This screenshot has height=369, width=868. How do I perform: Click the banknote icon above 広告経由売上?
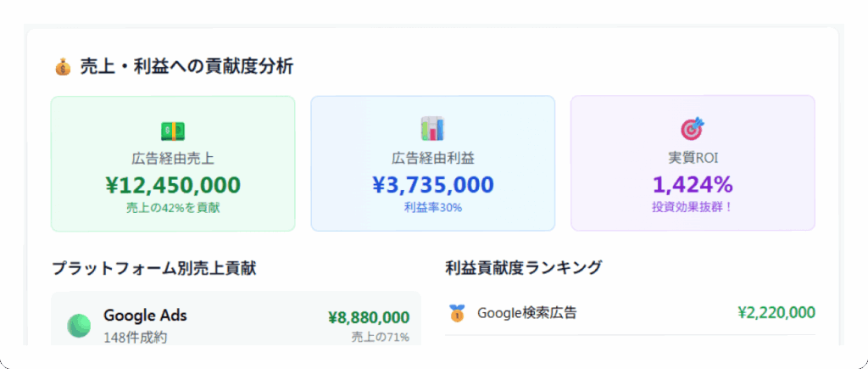[173, 131]
